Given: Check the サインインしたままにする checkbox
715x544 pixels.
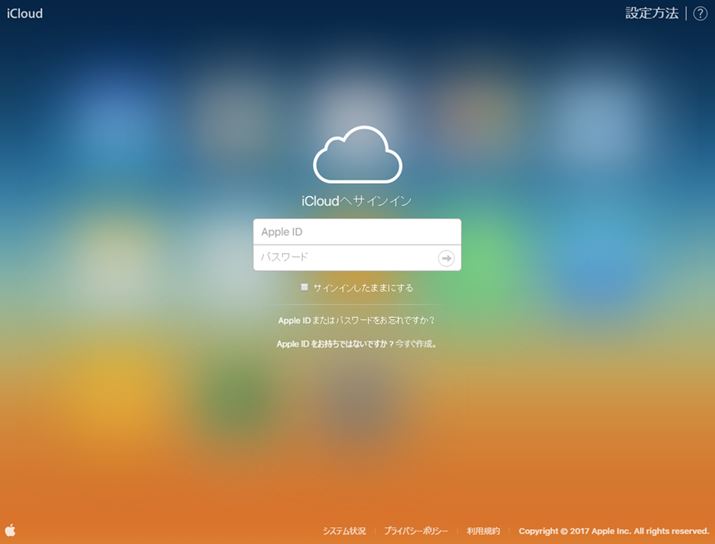Looking at the screenshot, I should 304,287.
